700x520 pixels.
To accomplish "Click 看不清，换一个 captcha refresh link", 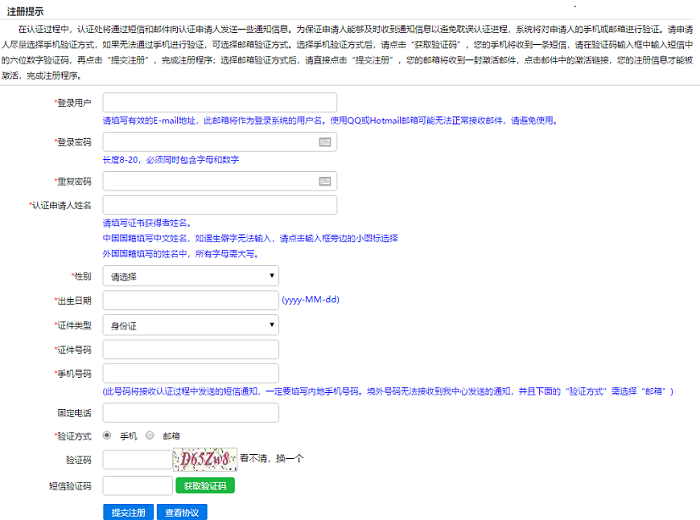I will coord(271,458).
